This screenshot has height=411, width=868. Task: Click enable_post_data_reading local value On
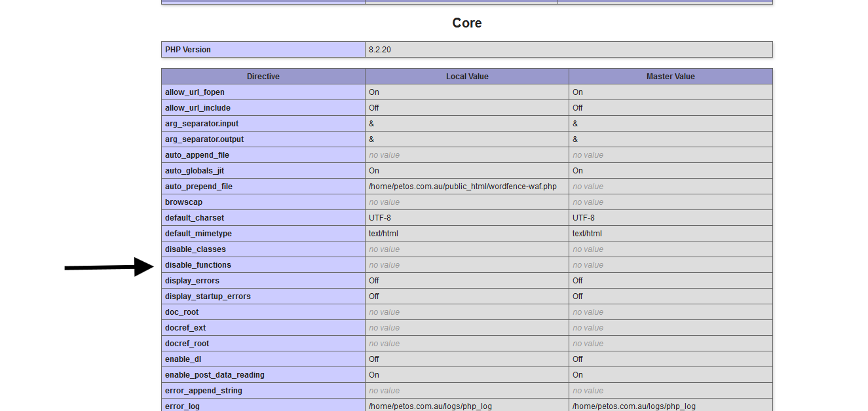click(374, 375)
